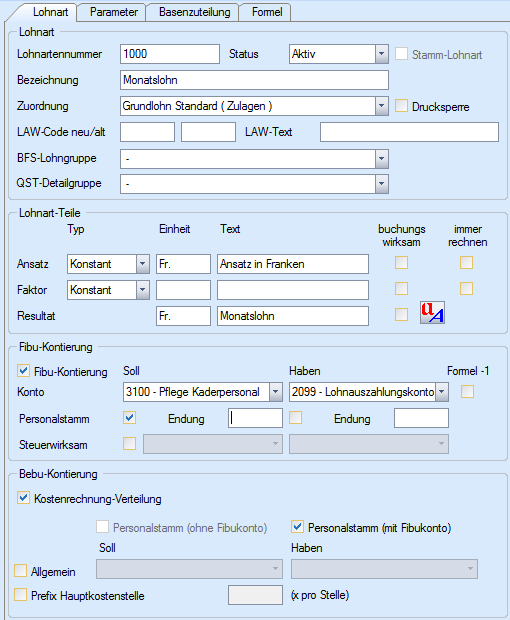Click the LAW-Code alt input field
The width and height of the screenshot is (510, 620).
208,132
